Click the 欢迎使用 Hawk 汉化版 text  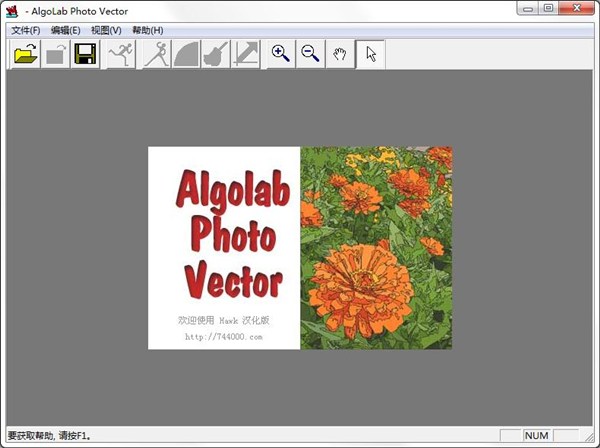224,320
